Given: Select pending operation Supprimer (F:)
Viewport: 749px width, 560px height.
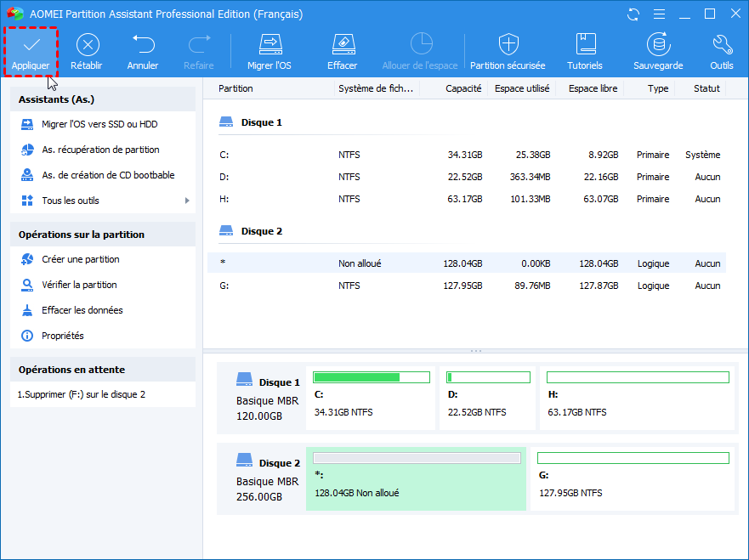Looking at the screenshot, I should pos(82,394).
